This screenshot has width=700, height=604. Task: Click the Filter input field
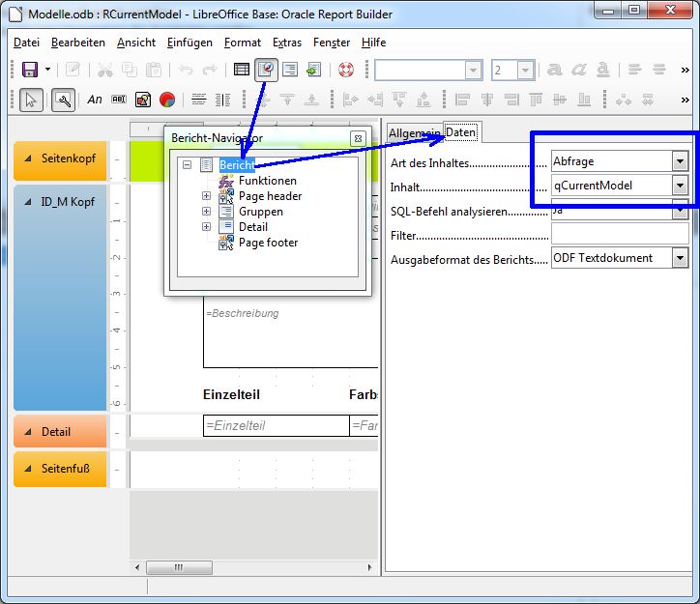620,234
